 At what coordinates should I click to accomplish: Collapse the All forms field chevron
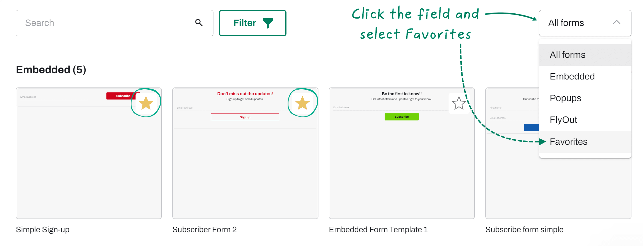pos(617,23)
